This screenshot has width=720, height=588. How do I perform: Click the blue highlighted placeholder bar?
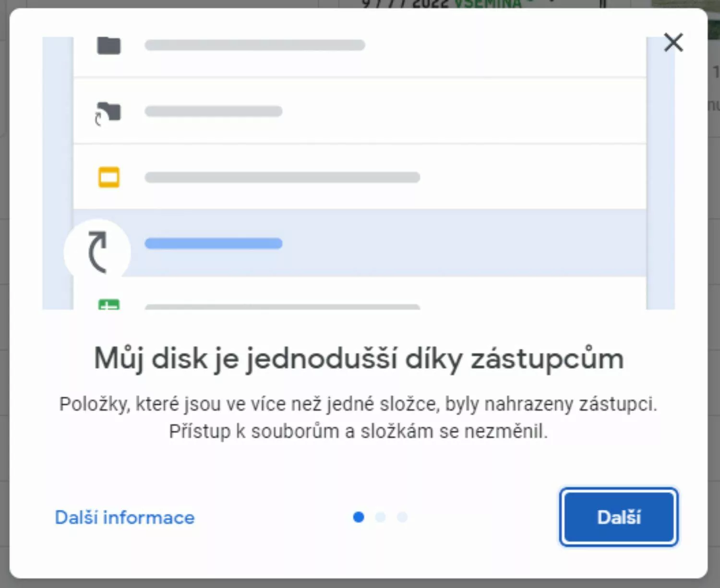click(x=214, y=243)
